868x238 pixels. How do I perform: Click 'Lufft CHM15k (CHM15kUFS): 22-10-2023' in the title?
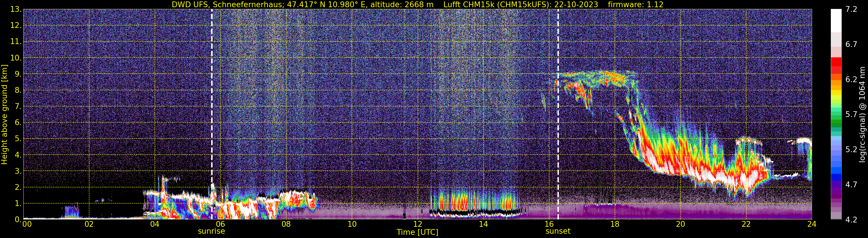(x=521, y=5)
